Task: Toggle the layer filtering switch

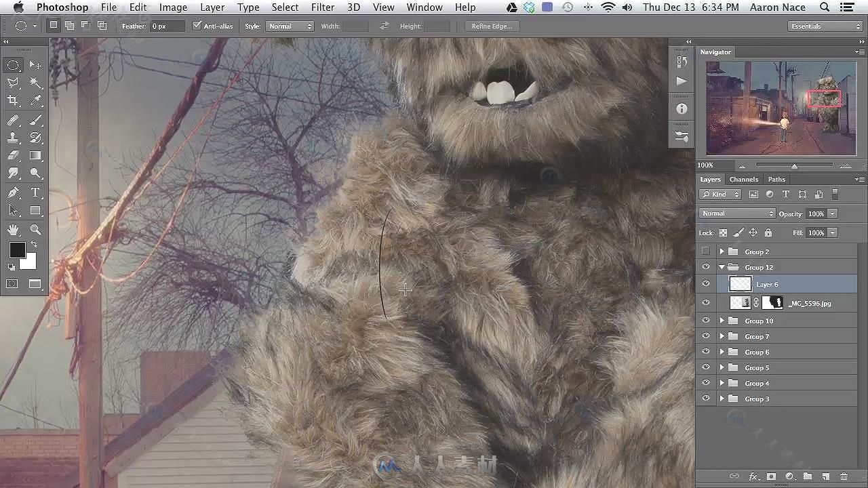Action: (x=835, y=195)
